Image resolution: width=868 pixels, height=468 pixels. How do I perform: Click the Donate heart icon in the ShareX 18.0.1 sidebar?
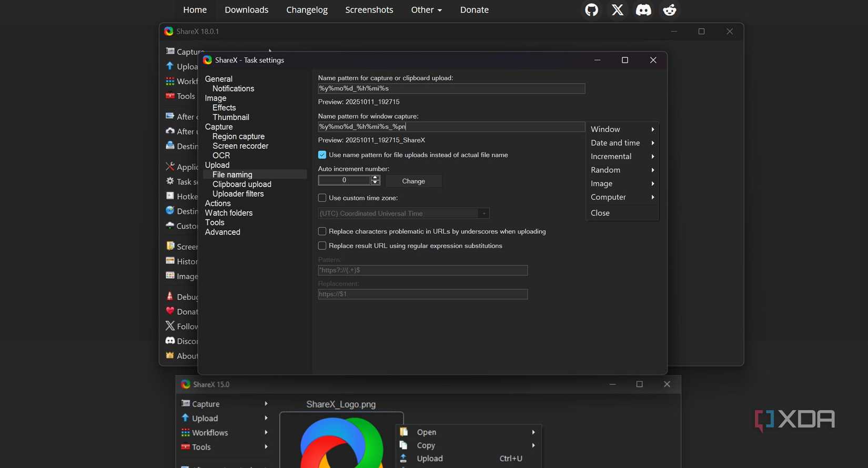(x=170, y=311)
